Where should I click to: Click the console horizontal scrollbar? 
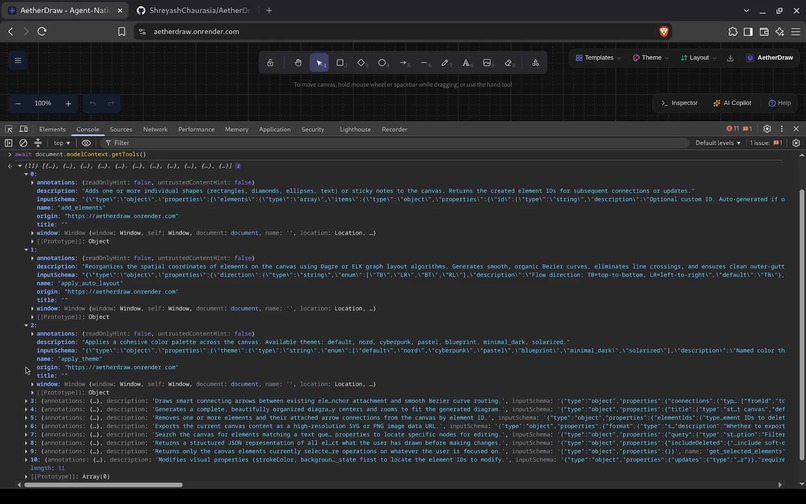click(103, 484)
